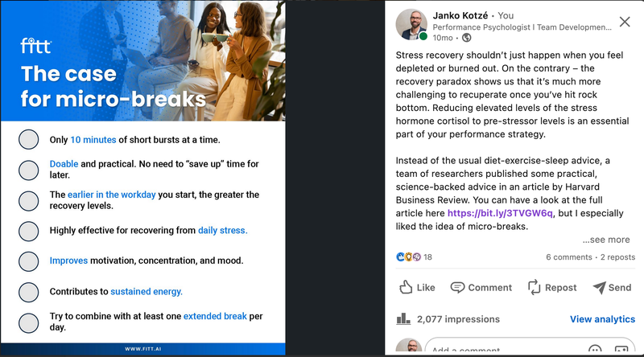Like the micro-breaks post

[x=416, y=287]
